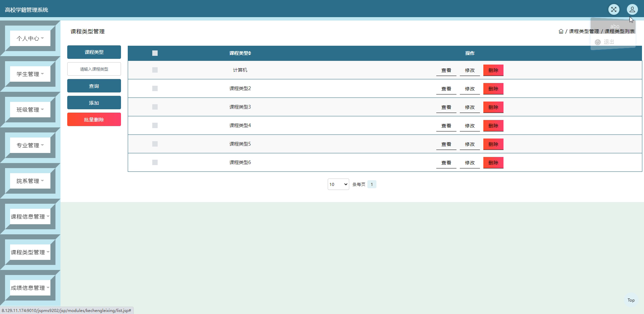
Task: View details of 计算机 via 查看
Action: click(446, 70)
